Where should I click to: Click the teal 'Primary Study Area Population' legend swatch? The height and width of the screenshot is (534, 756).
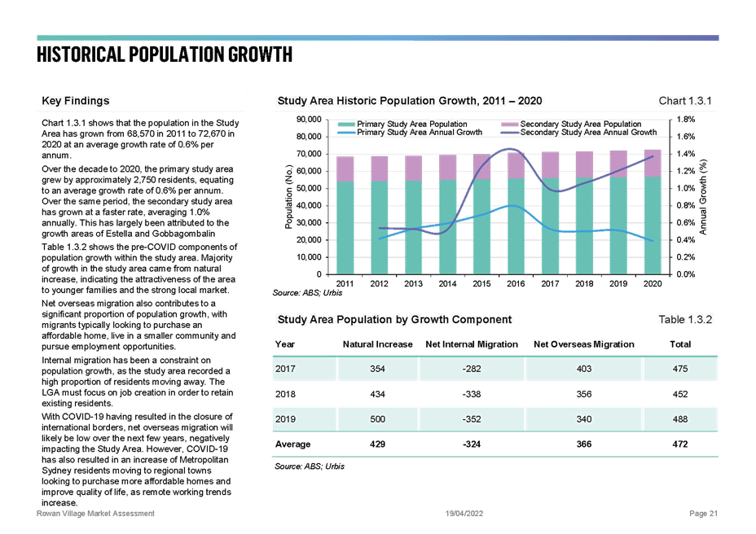[x=347, y=125]
